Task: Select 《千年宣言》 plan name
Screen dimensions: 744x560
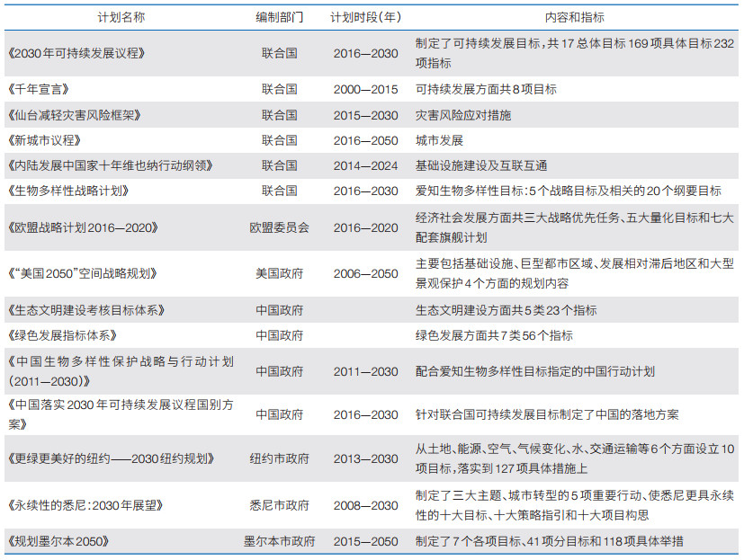Action: click(x=39, y=89)
